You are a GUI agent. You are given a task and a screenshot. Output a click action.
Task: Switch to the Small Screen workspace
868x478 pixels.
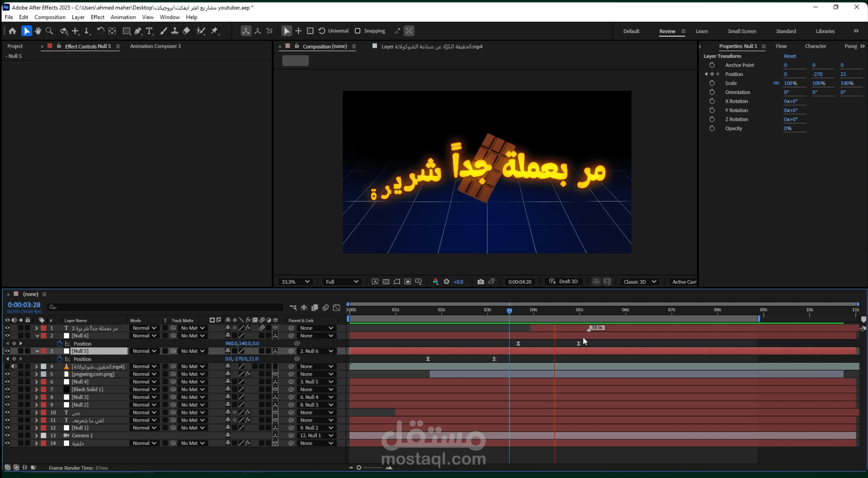[742, 32]
